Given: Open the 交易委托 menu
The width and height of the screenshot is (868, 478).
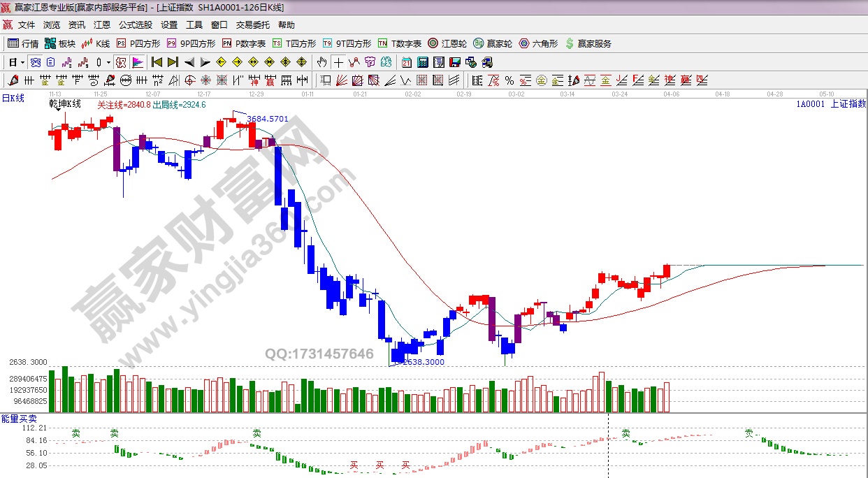Looking at the screenshot, I should [x=252, y=25].
